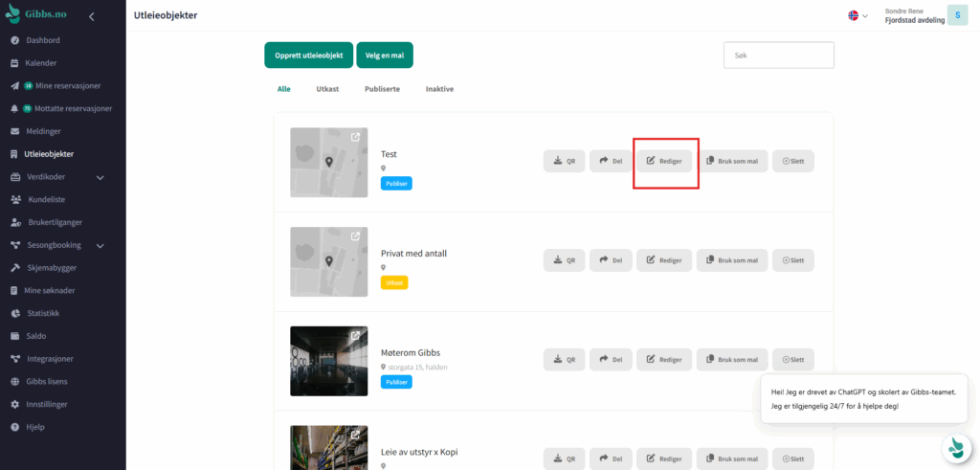Open the chat assistant leaf icon
Screen dimensions: 980x470
[x=954, y=447]
